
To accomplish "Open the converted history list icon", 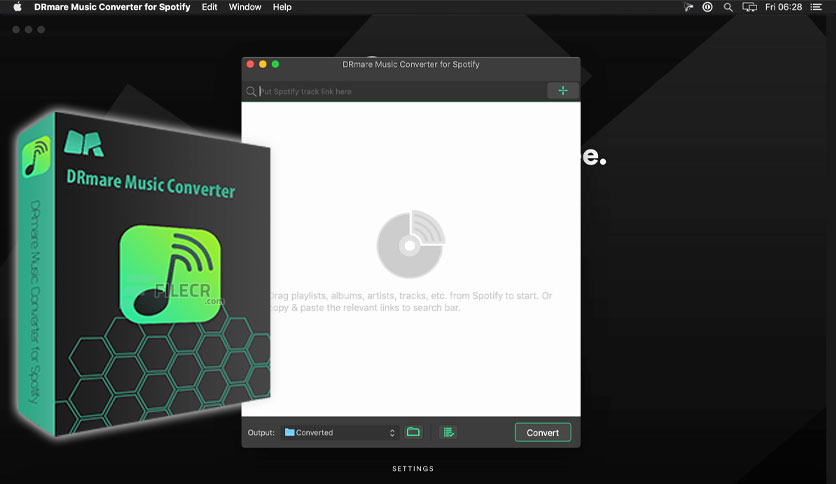I will (x=448, y=432).
